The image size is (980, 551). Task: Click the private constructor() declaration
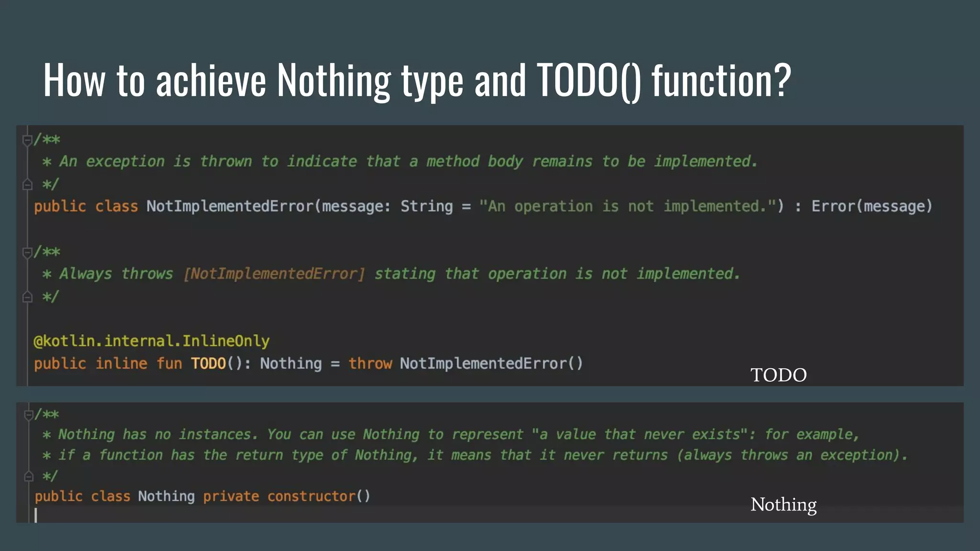coord(286,496)
